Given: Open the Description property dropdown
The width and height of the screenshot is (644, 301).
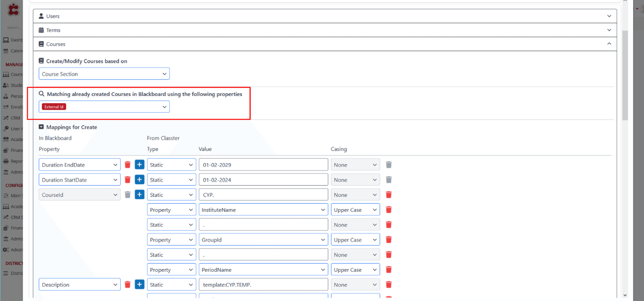Looking at the screenshot, I should (x=79, y=285).
